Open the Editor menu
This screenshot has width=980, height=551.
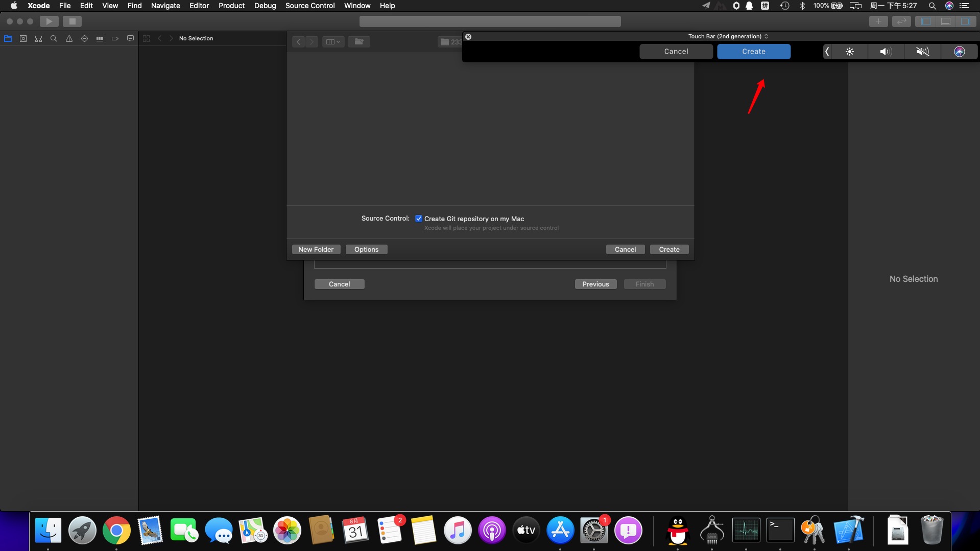199,6
